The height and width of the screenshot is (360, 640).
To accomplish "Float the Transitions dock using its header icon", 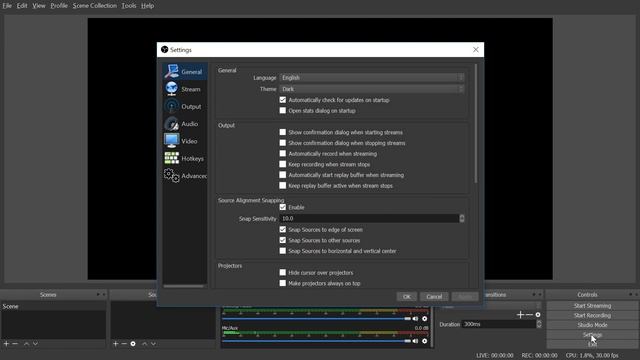I will (x=534, y=294).
